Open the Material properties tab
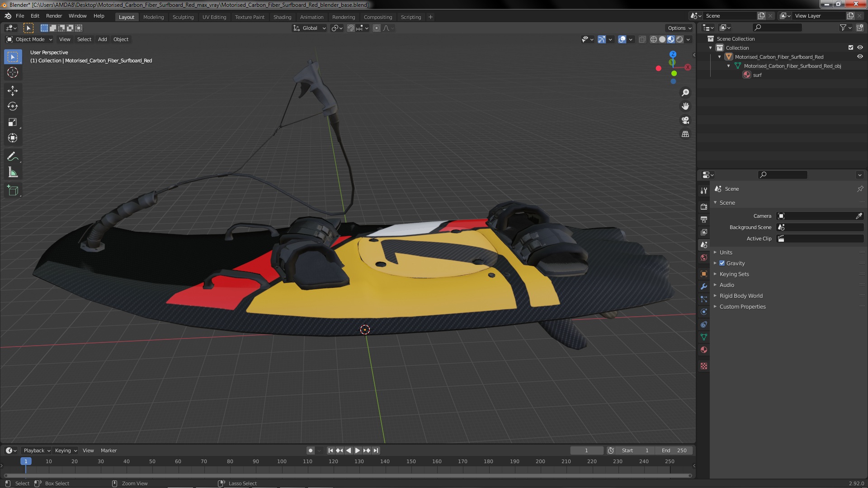This screenshot has height=488, width=868. click(x=704, y=350)
